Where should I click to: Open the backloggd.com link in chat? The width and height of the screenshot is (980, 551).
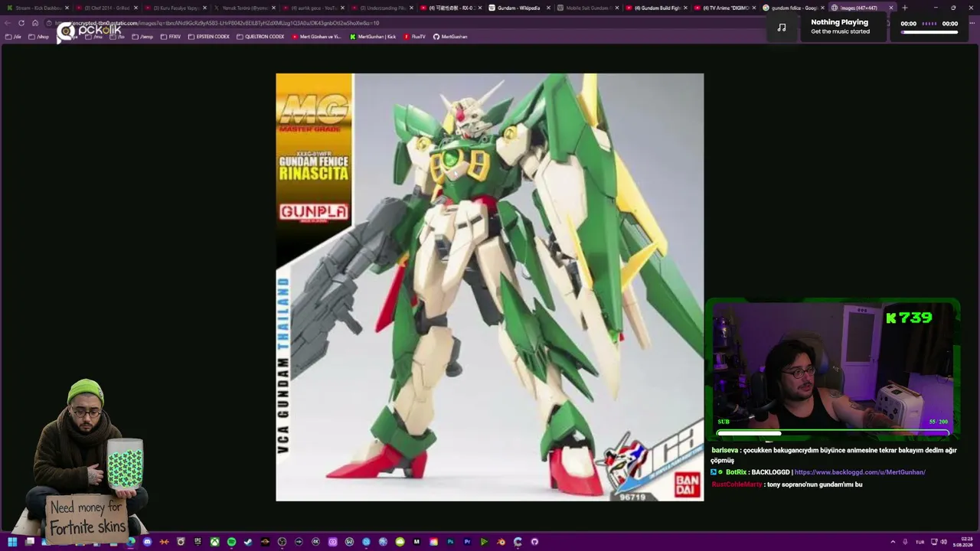click(860, 472)
